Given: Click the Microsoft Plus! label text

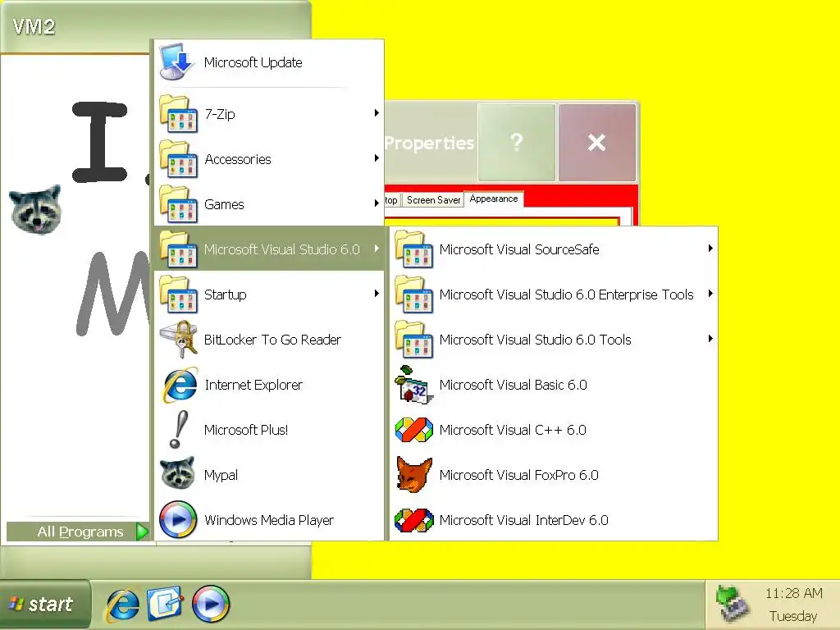Looking at the screenshot, I should coord(246,430).
